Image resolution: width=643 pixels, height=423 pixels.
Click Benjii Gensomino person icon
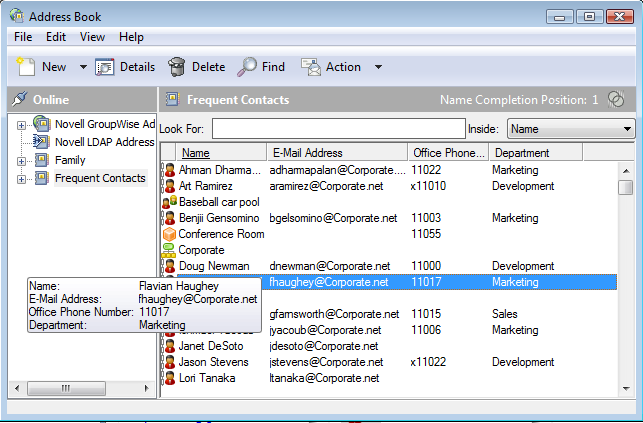tap(169, 218)
